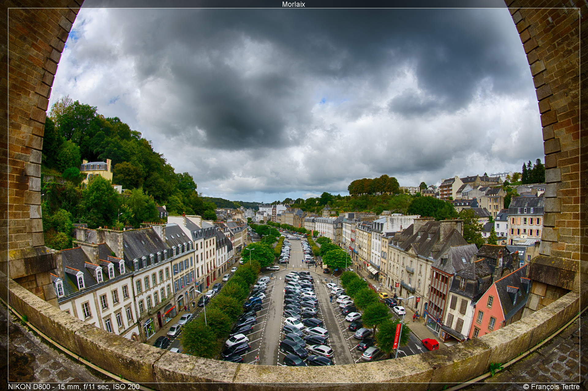Viewport: 588px width, 391px height.
Task: Click the 'NIKON D800 - 15 mm, f/11 sec, ISO 200' caption
Action: (x=74, y=387)
